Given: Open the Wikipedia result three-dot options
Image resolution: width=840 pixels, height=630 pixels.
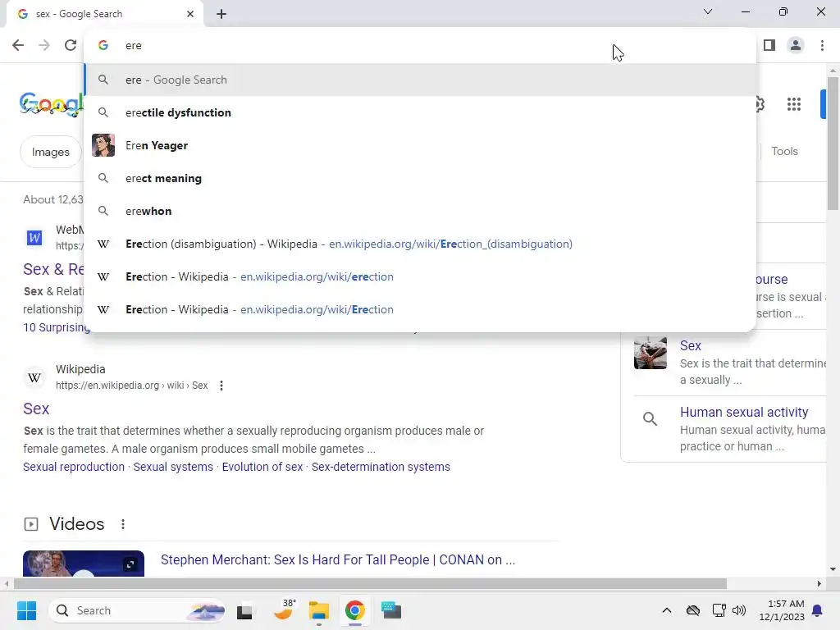Looking at the screenshot, I should point(221,386).
